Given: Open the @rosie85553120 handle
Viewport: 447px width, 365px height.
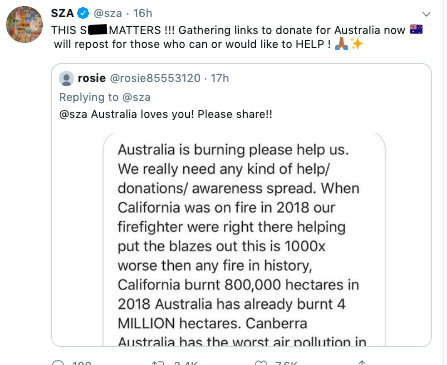Looking at the screenshot, I should (x=155, y=78).
